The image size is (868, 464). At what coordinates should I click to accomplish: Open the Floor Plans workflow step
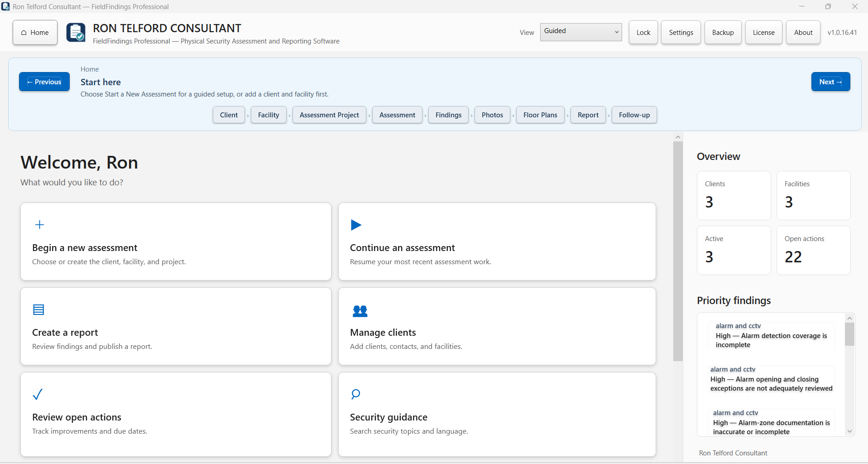pyautogui.click(x=540, y=115)
